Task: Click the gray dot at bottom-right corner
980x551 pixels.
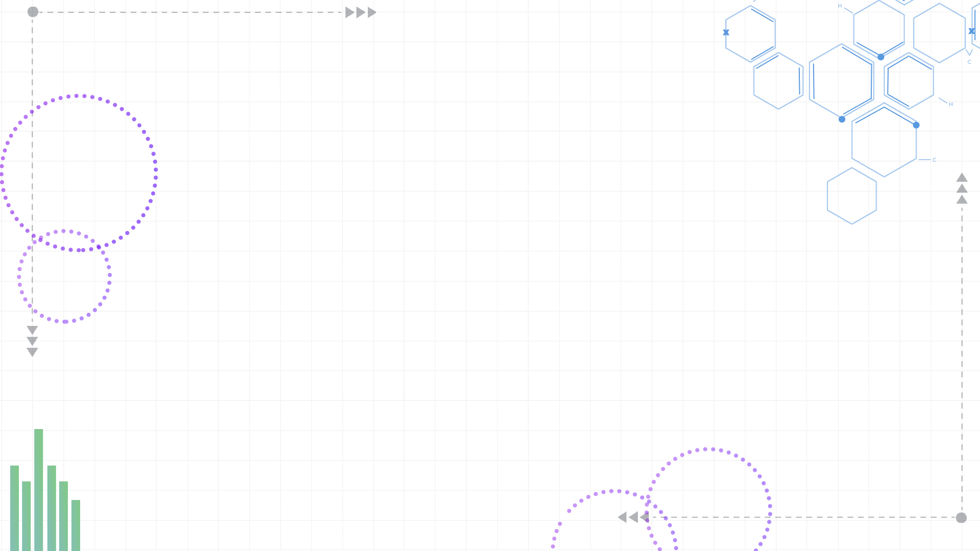Action: 961,518
